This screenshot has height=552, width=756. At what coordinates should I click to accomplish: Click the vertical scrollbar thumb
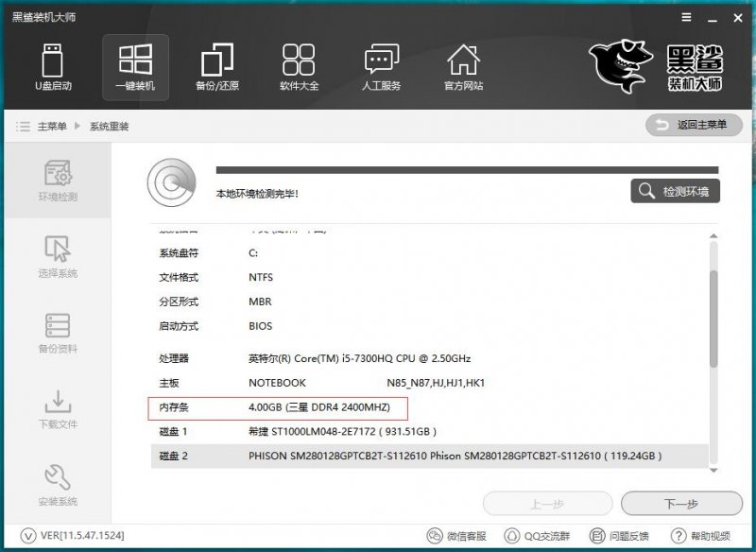pyautogui.click(x=714, y=319)
